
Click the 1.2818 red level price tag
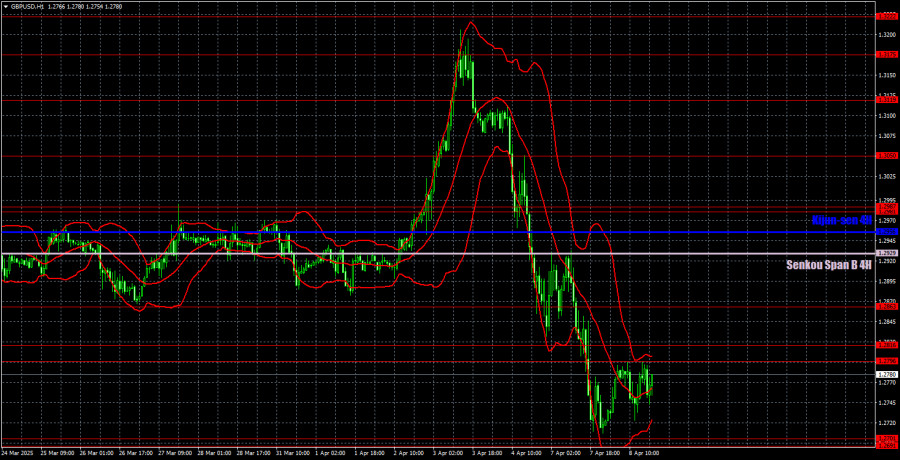(887, 345)
